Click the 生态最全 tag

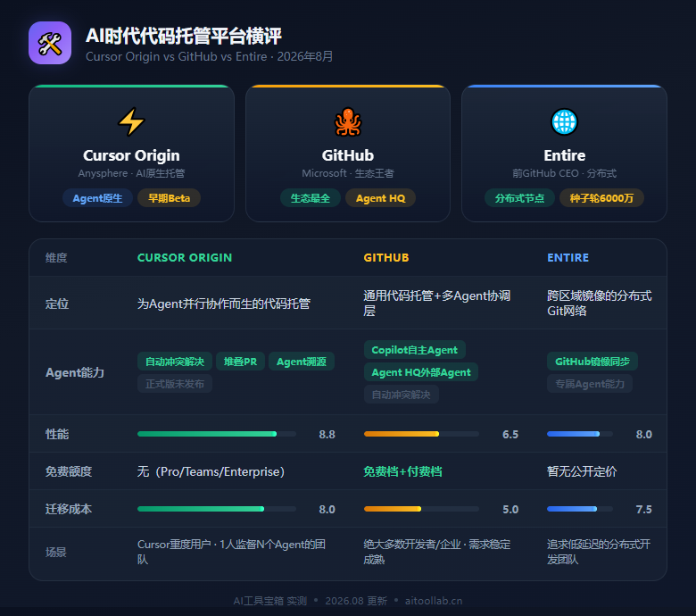(311, 198)
